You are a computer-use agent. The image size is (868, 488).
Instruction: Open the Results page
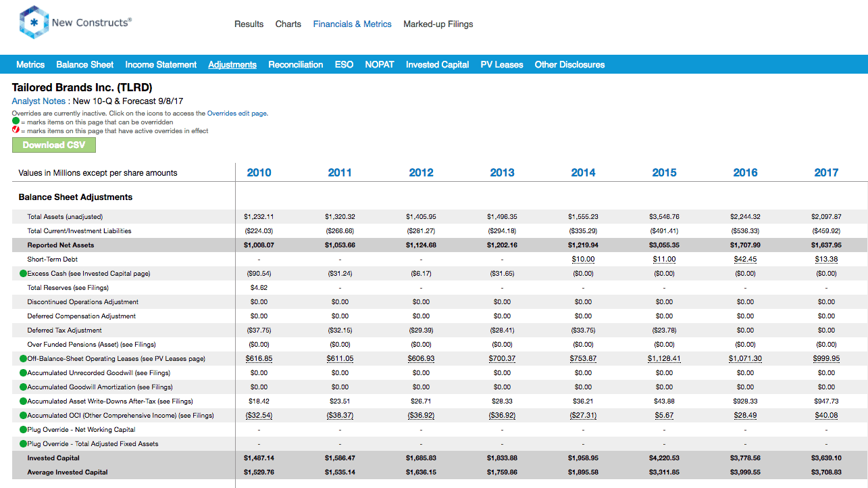(x=249, y=24)
